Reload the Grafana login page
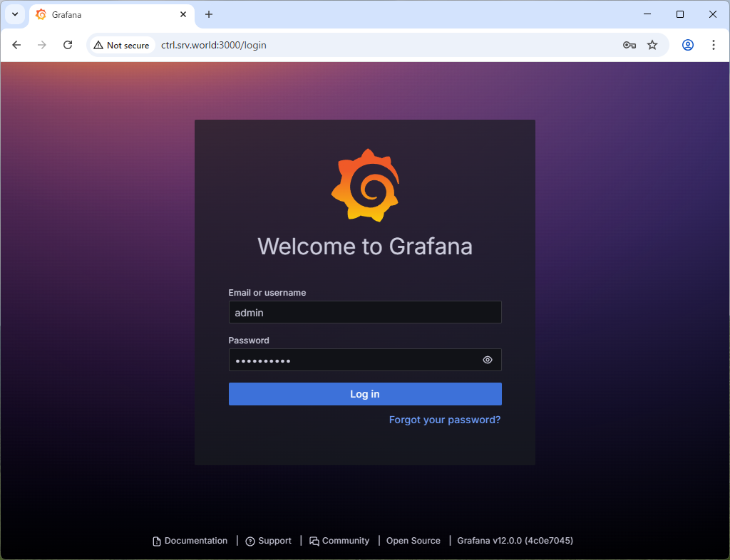 pos(68,45)
